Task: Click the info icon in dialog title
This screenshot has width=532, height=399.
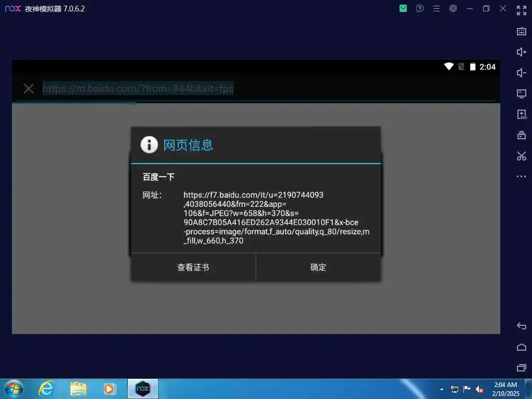Action: [x=149, y=145]
